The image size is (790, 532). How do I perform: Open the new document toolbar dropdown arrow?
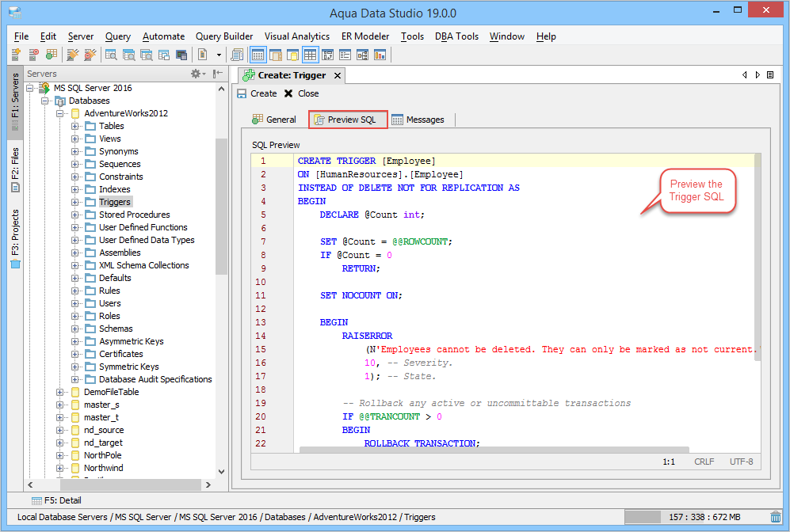click(218, 55)
